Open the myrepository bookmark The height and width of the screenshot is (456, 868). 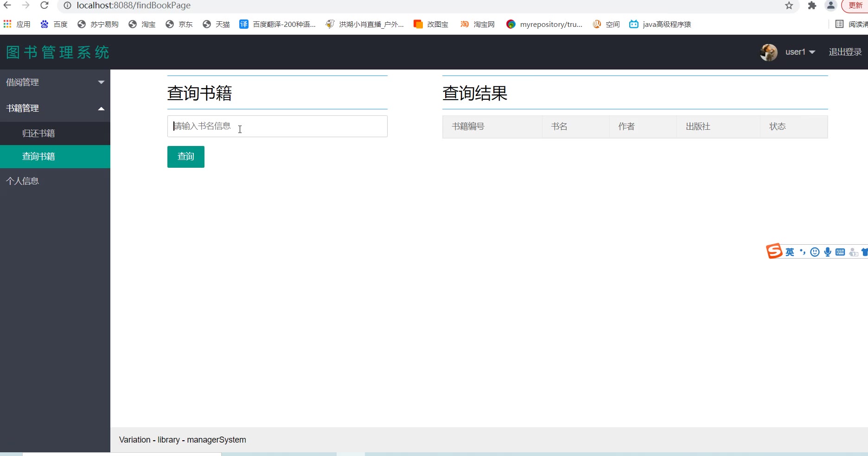pyautogui.click(x=544, y=24)
